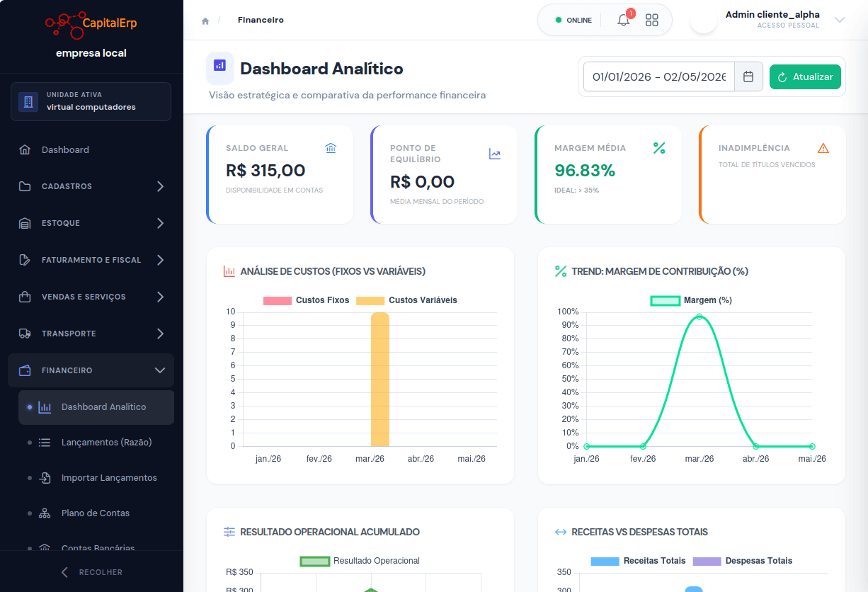The image size is (868, 592).
Task: Open Dashboard Analítico menu item
Action: (x=96, y=407)
